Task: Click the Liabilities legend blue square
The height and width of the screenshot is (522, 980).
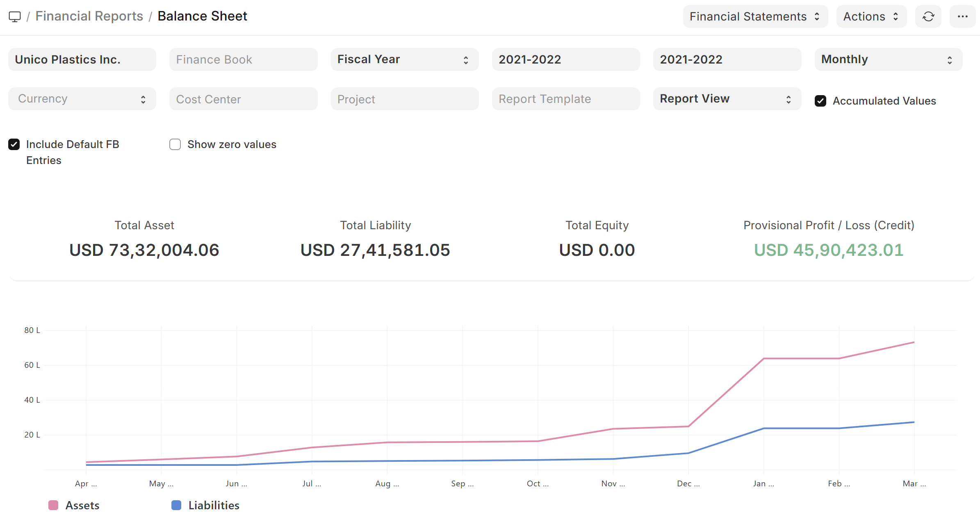Action: click(176, 505)
